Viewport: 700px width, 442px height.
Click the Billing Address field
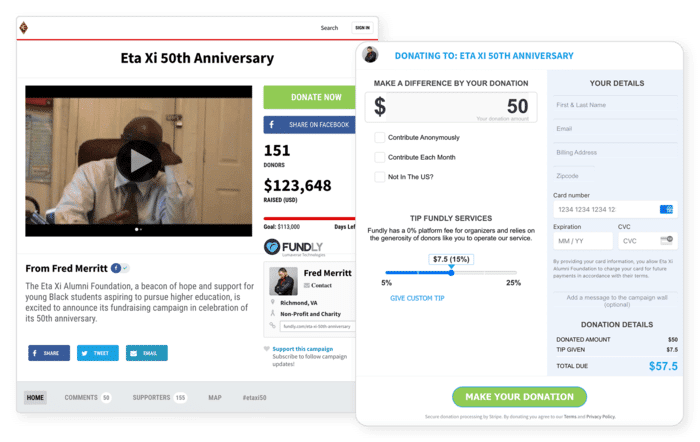[x=615, y=152]
